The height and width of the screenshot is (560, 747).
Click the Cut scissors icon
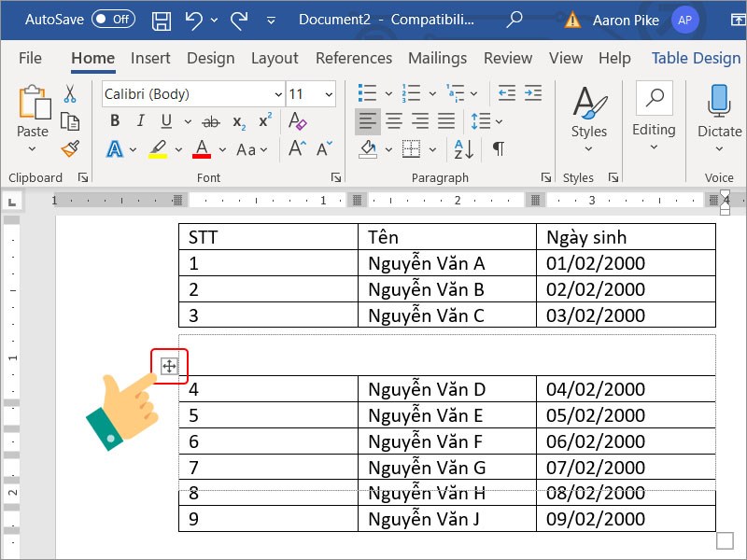coord(70,94)
